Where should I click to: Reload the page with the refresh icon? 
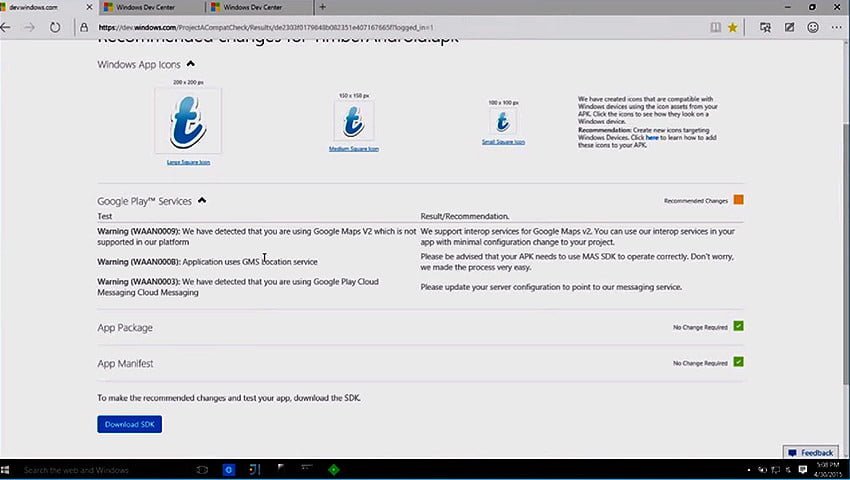[x=55, y=27]
